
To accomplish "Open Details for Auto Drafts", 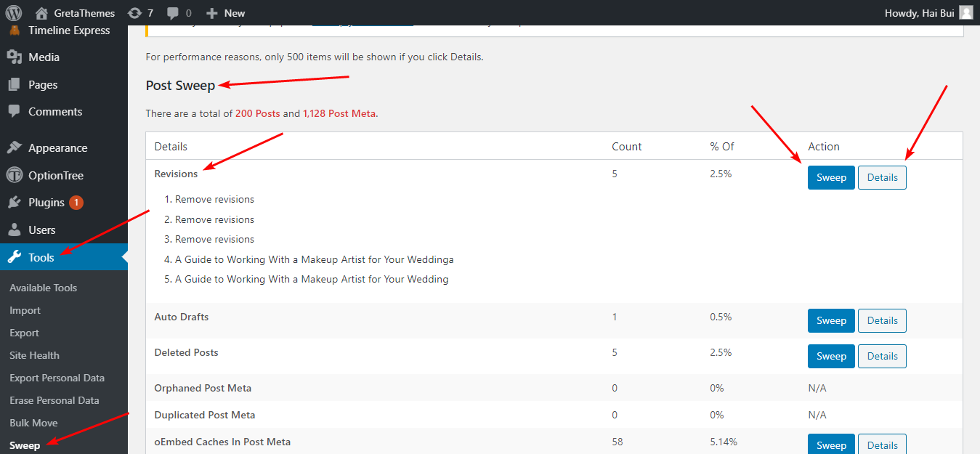I will [x=881, y=320].
